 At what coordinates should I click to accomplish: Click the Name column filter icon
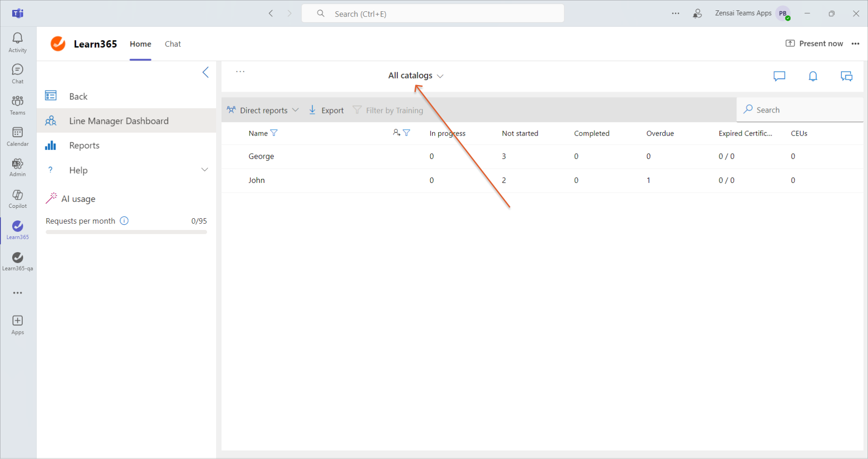(274, 133)
